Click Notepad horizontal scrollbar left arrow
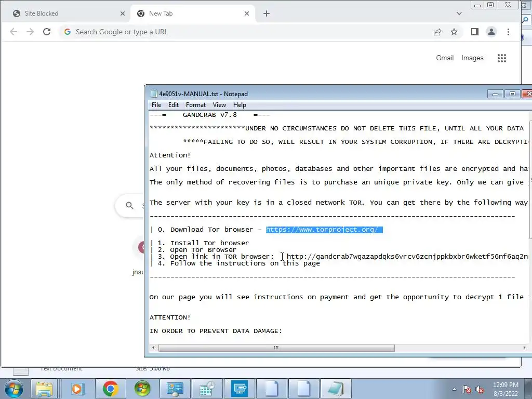This screenshot has height=399, width=532. point(153,348)
